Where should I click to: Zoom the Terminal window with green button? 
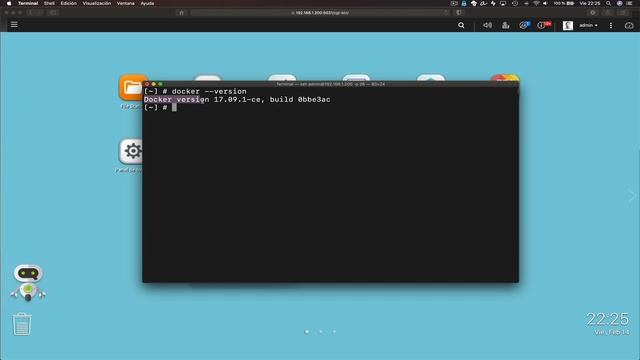pyautogui.click(x=160, y=84)
